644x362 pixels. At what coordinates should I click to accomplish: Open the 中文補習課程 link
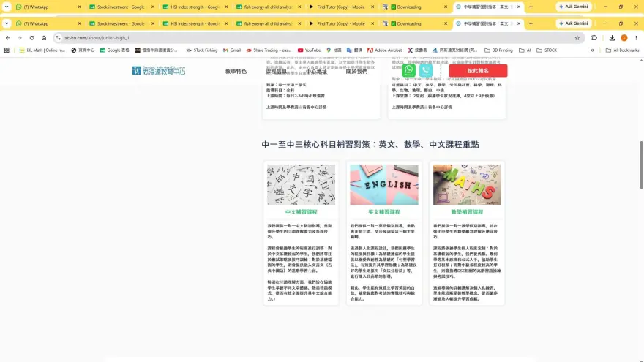click(x=301, y=212)
